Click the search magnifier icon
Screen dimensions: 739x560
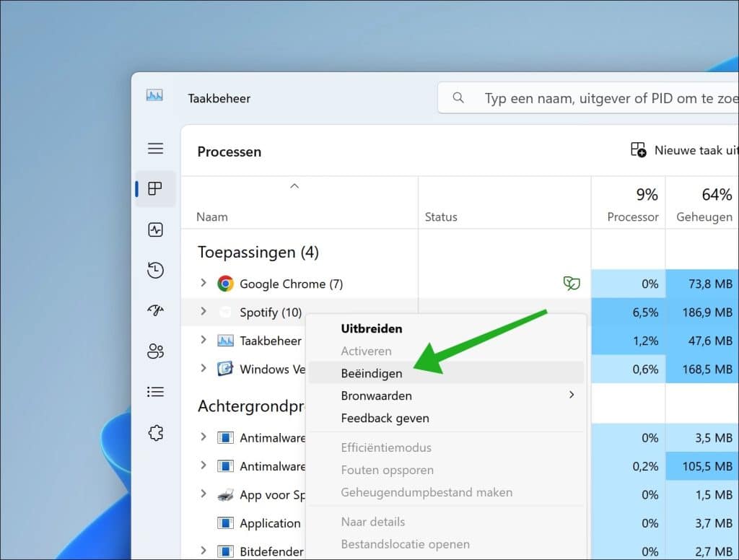pyautogui.click(x=458, y=97)
